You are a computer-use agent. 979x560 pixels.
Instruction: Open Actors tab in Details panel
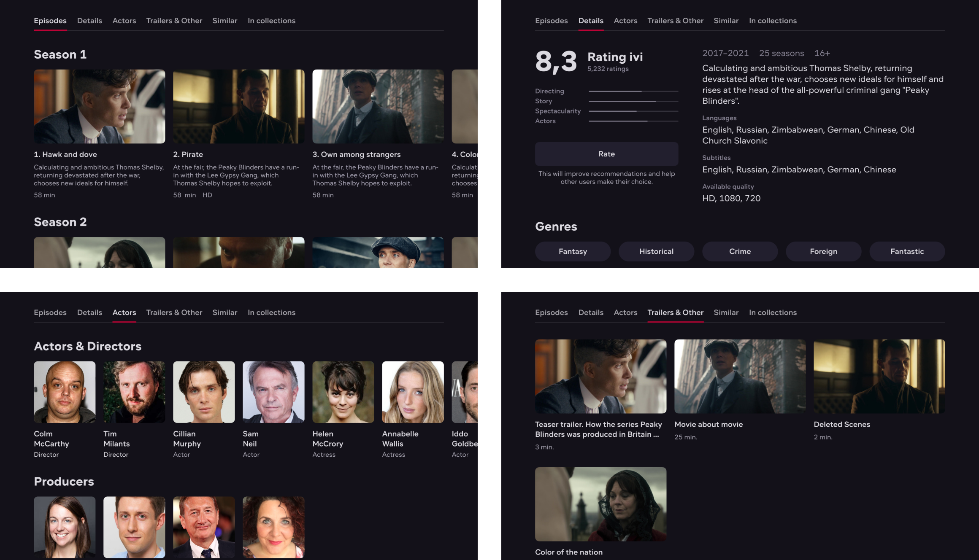click(x=625, y=21)
